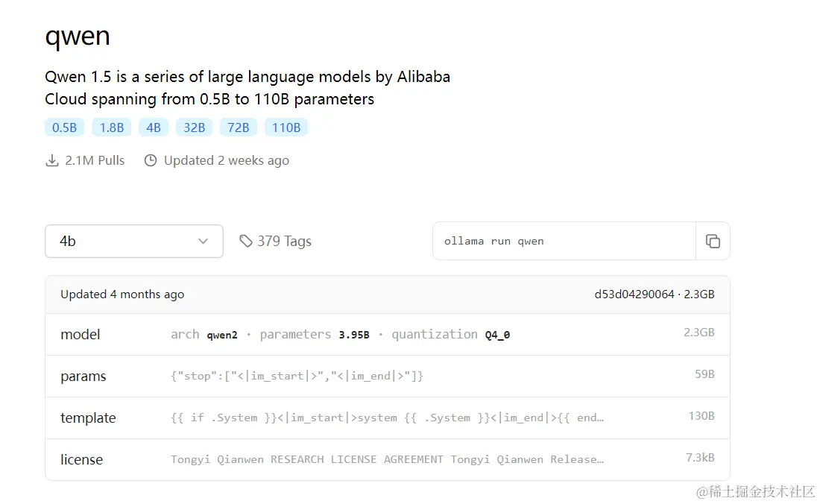Screen dimensions: 820x504
Task: Click the download icon near 2.1M Pulls
Action: click(x=52, y=160)
